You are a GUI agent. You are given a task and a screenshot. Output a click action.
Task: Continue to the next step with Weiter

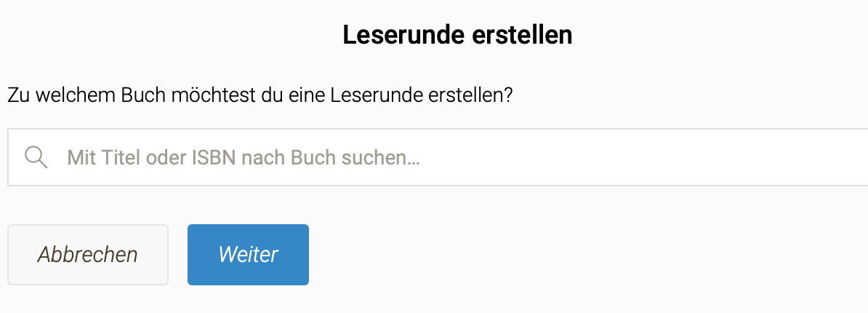point(248,255)
